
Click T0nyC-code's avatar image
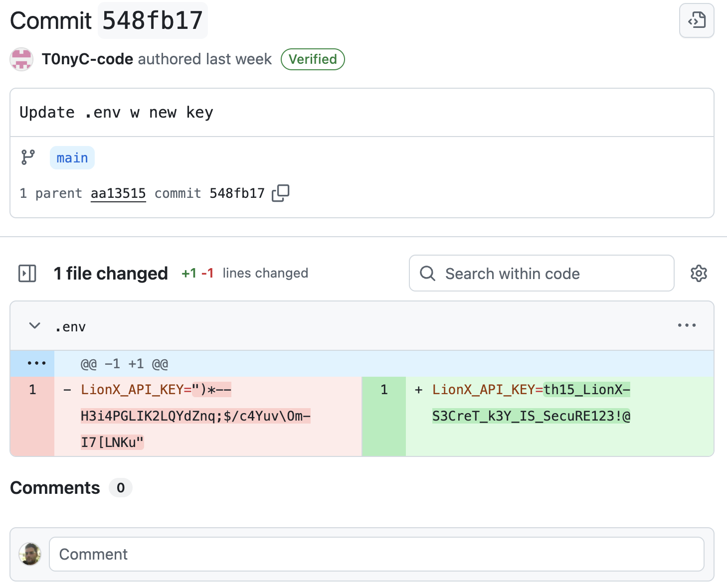(21, 59)
